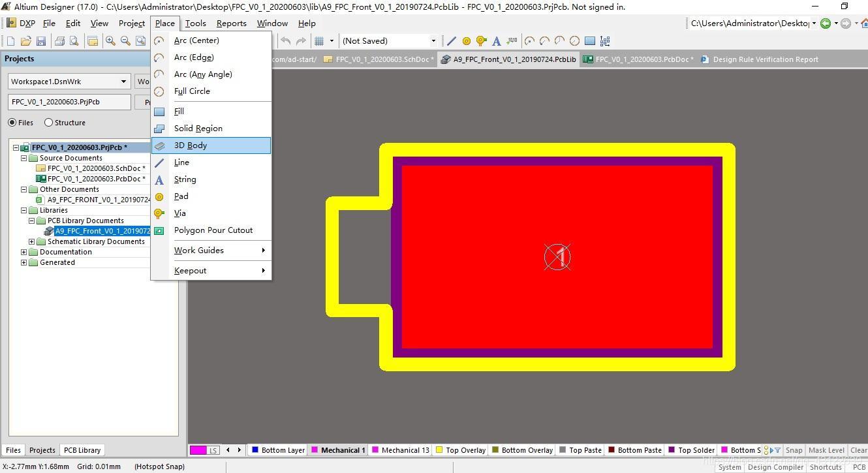868x473 pixels.
Task: Click the green back navigation arrow
Action: click(x=826, y=23)
